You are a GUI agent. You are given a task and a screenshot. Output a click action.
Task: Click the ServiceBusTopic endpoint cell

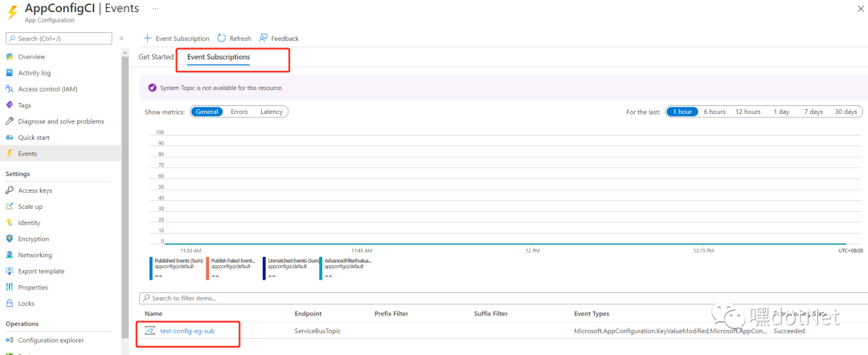tap(317, 331)
